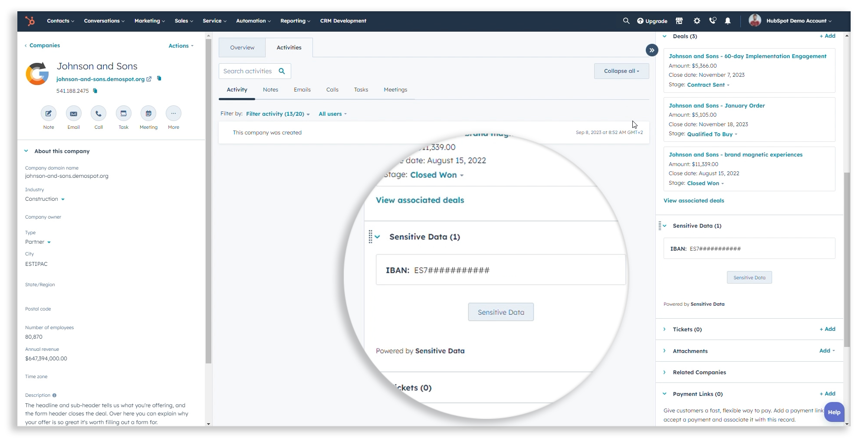The height and width of the screenshot is (438, 868).
Task: Go to CRM Development
Action: [343, 21]
